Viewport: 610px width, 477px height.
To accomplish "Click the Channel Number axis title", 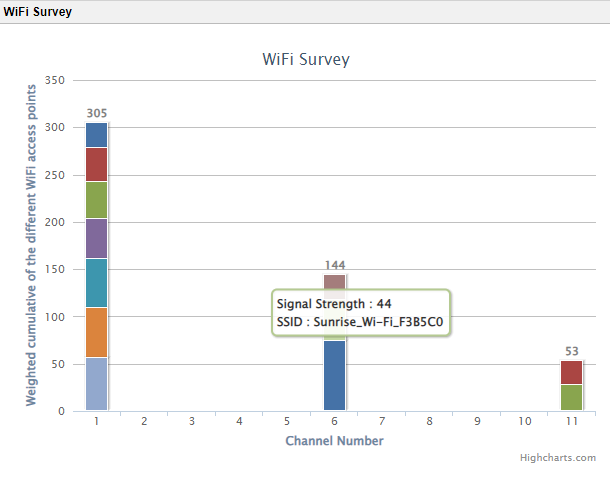I will pos(334,440).
